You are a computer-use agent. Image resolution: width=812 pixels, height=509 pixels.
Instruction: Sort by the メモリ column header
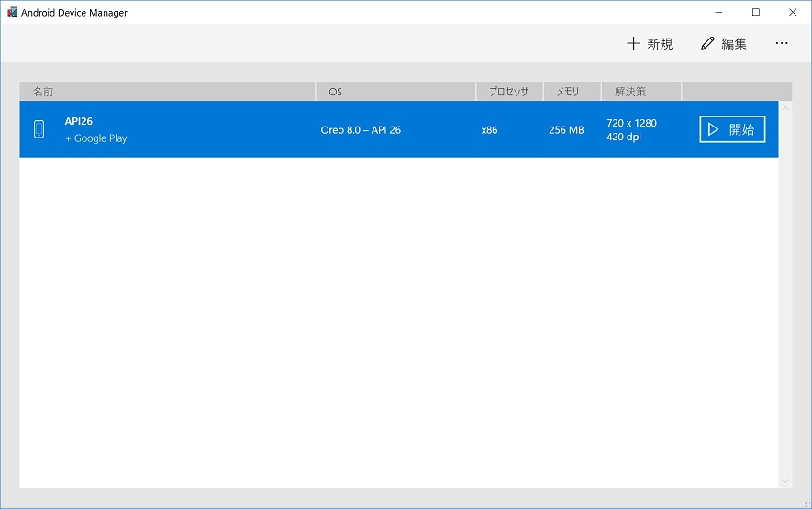(x=573, y=92)
